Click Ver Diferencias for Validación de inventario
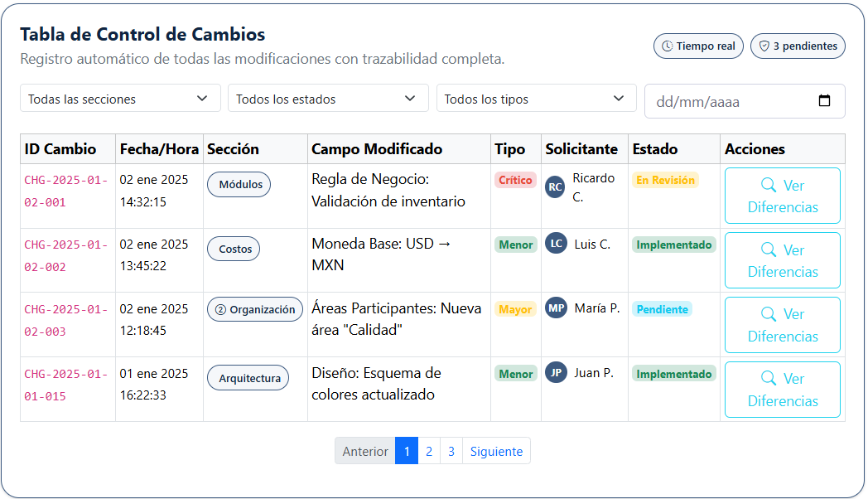Screen dimensions: 868x499 pyautogui.click(x=783, y=196)
